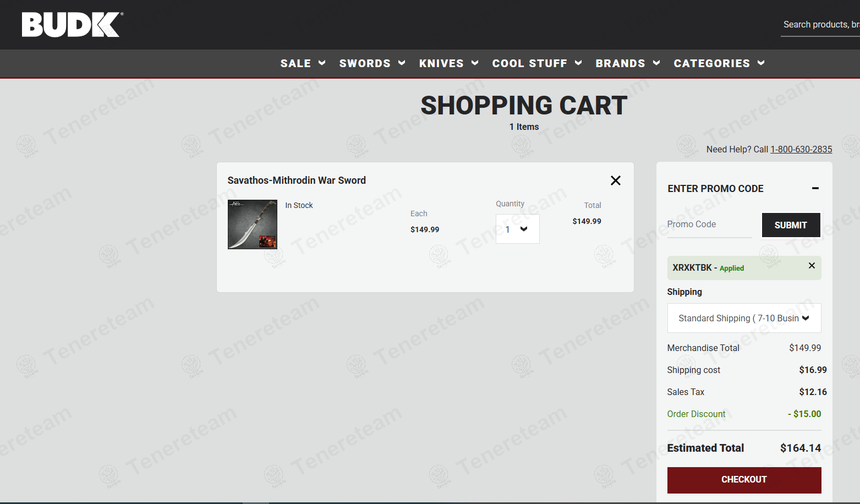
Task: Open the SWORDS menu
Action: tap(365, 63)
